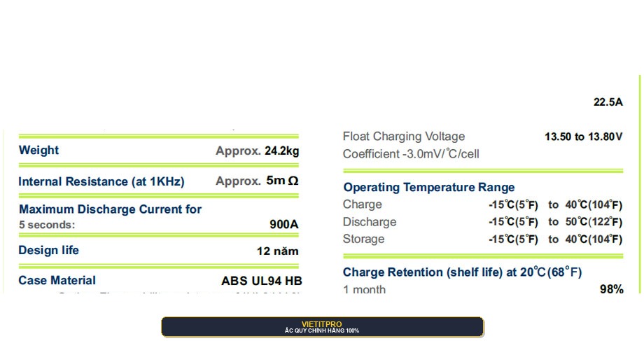The image size is (644, 341).
Task: Click the 900A discharge value
Action: tap(283, 224)
